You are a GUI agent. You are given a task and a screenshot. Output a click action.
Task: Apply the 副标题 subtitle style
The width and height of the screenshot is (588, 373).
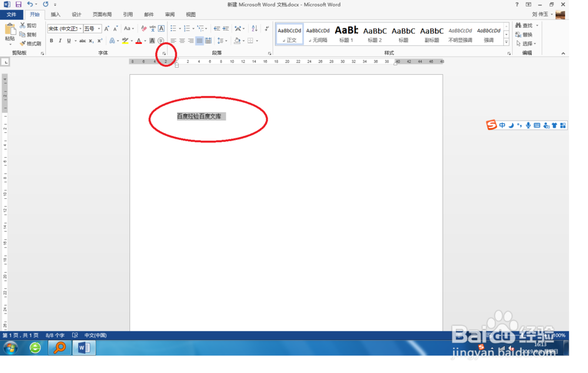coord(432,34)
